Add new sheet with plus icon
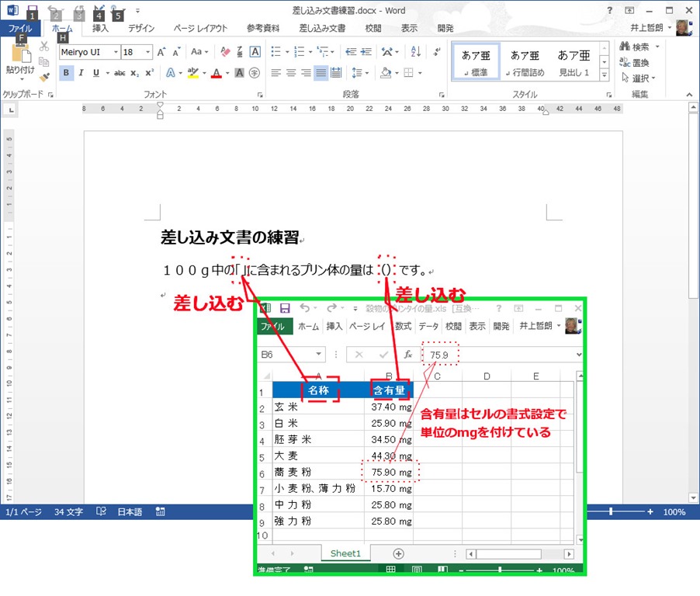Screen dimensions: 700x596 [x=398, y=553]
